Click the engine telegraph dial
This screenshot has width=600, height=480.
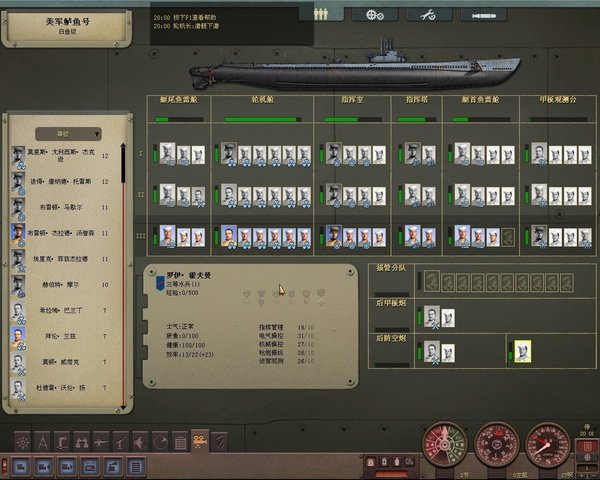(x=445, y=445)
